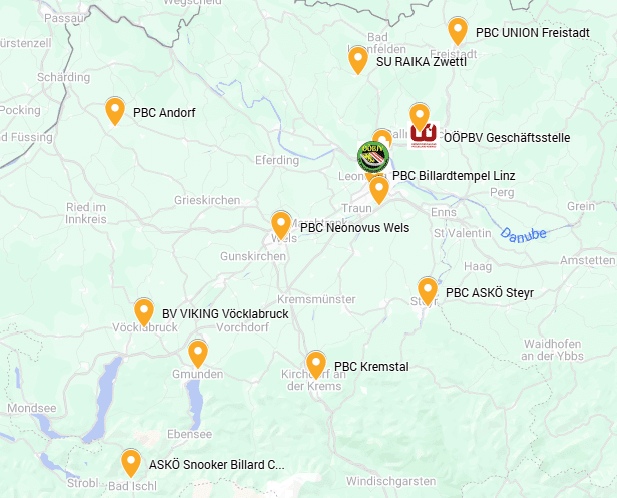The height and width of the screenshot is (498, 617).
Task: Select the ASKÖ Snooker Billard pin near Bad Ischl
Action: pyautogui.click(x=131, y=463)
